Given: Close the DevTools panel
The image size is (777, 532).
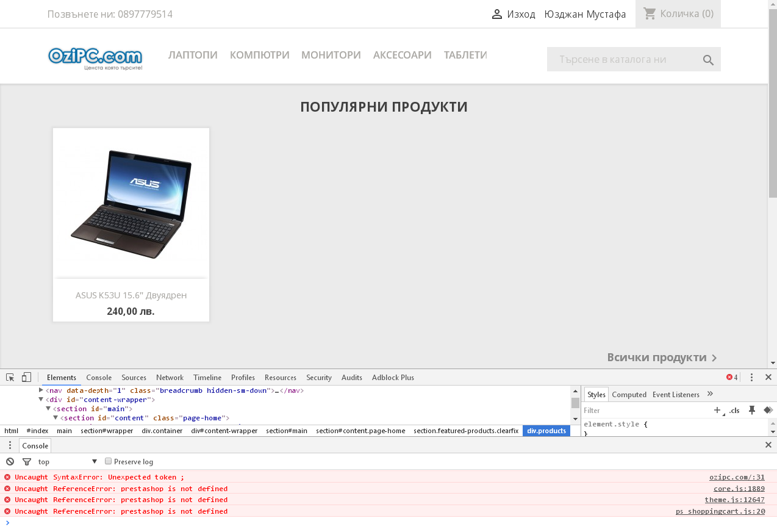Looking at the screenshot, I should (768, 377).
